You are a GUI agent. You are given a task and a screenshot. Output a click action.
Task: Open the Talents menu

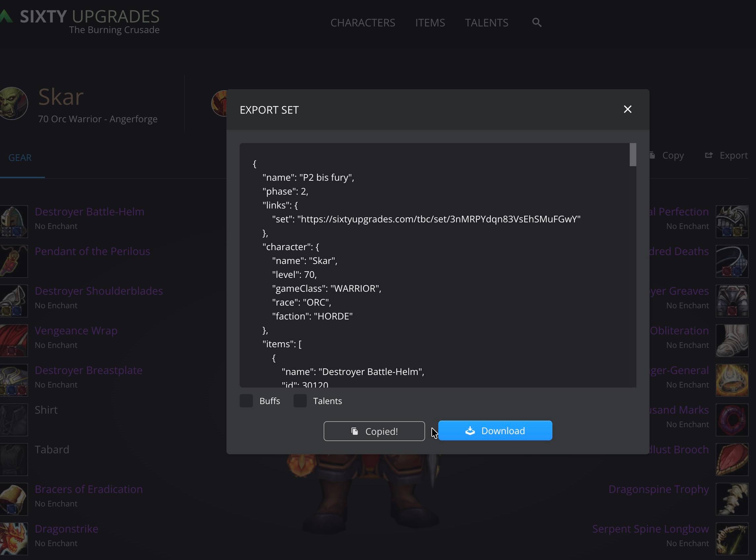click(x=486, y=22)
